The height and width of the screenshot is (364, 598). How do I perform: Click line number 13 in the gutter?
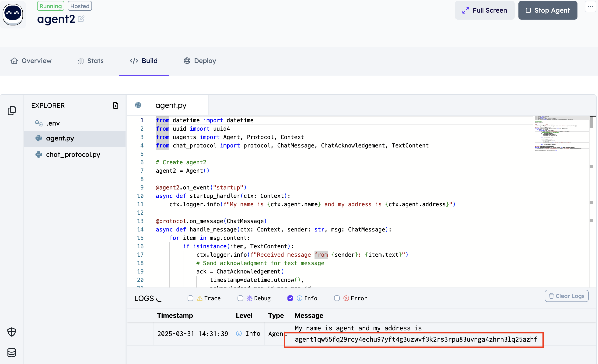[140, 221]
